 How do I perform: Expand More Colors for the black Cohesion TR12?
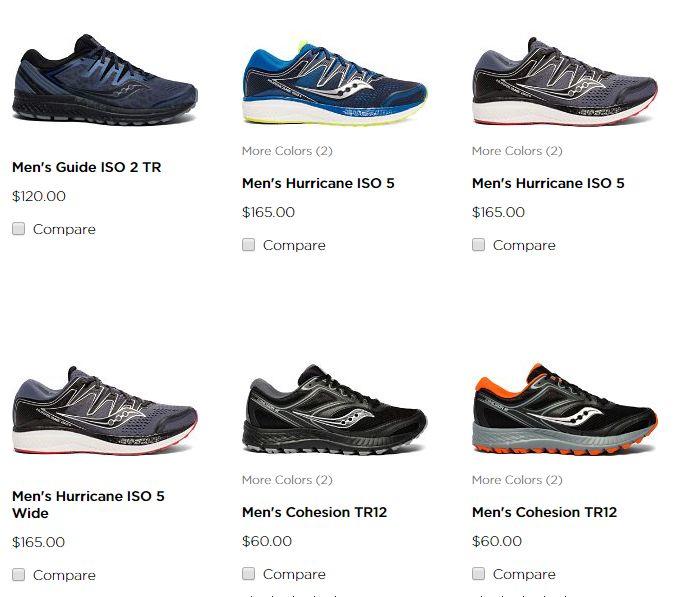(x=287, y=480)
